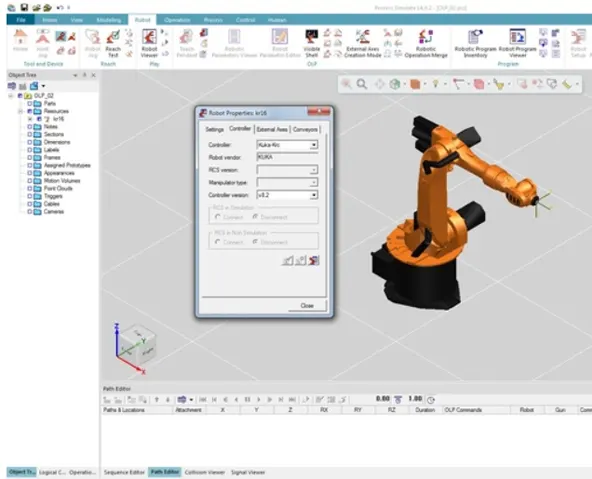This screenshot has width=592, height=479.
Task: Select Connect under RCS in Simulation
Action: pyautogui.click(x=217, y=217)
